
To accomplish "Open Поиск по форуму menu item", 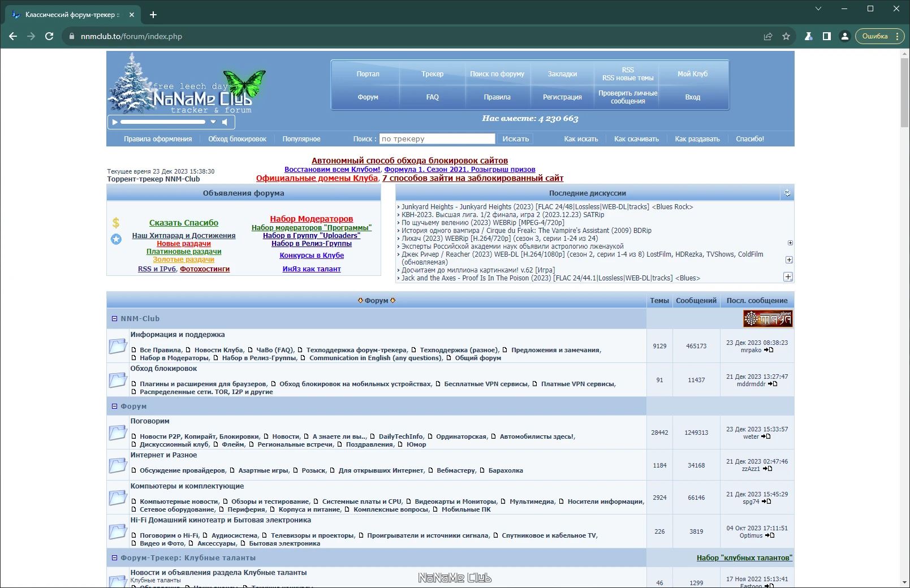I will point(497,74).
